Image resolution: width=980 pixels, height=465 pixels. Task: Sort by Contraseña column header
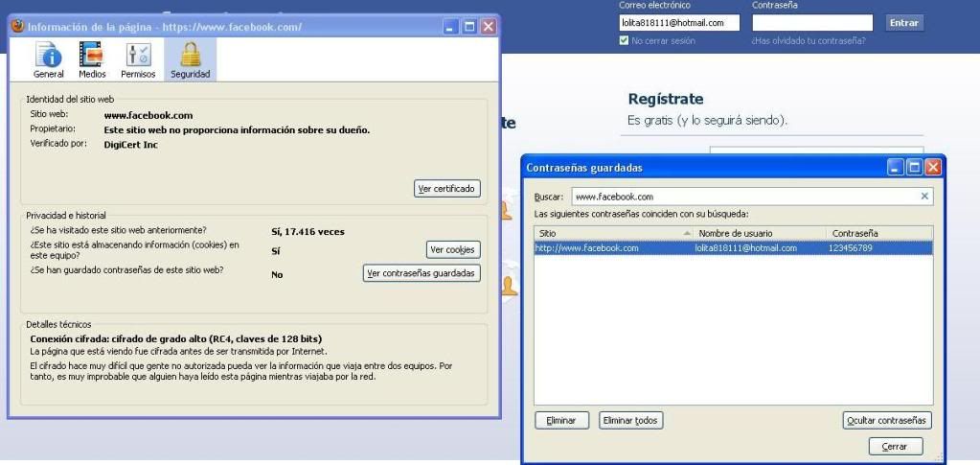point(878,233)
